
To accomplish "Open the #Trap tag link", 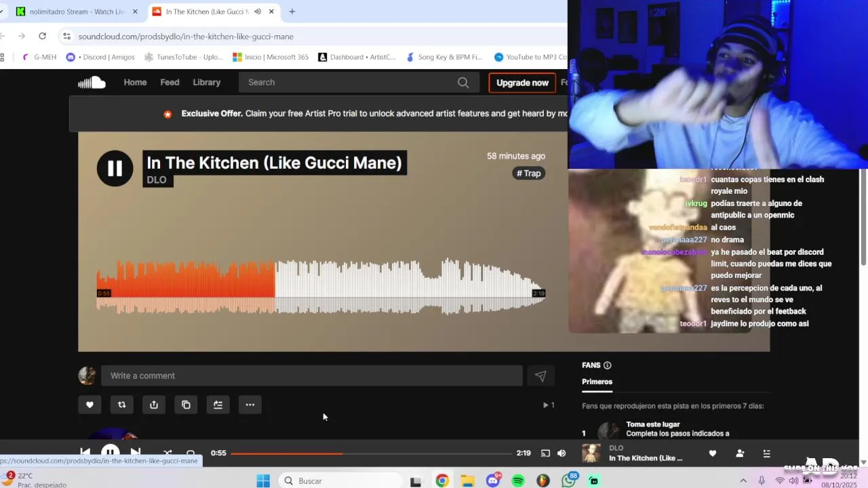I will (529, 174).
